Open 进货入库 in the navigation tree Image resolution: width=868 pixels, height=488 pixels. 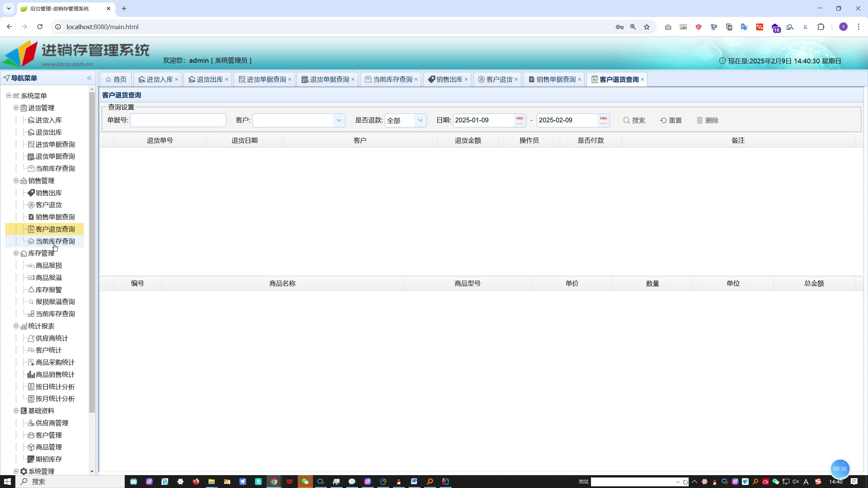click(48, 120)
